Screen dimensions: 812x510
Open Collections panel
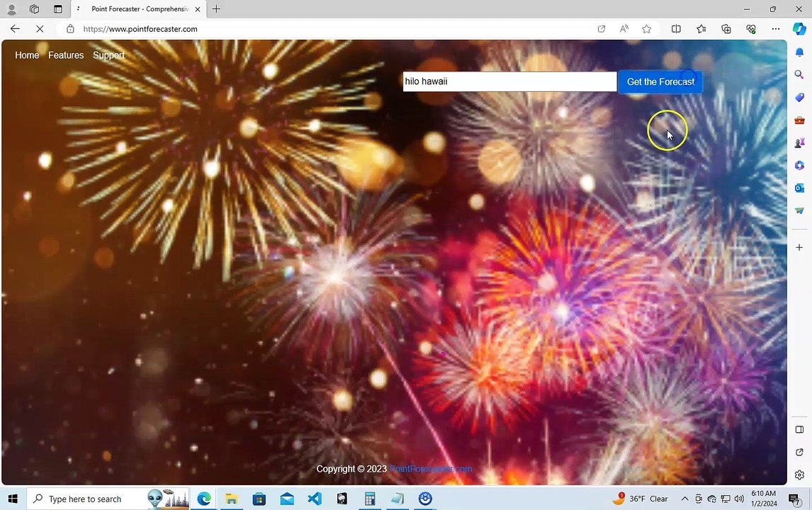point(726,29)
